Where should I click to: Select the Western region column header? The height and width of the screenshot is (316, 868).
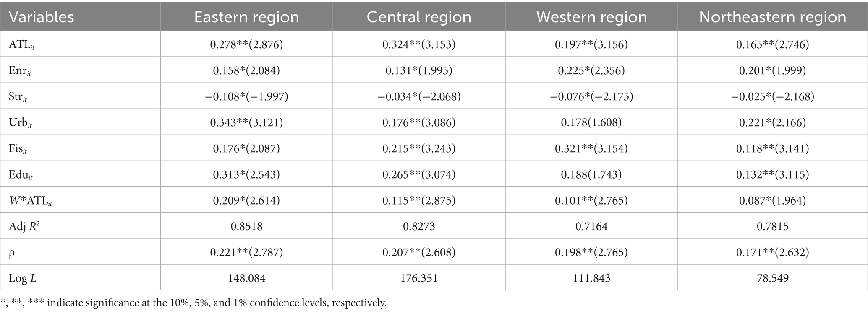591,17
